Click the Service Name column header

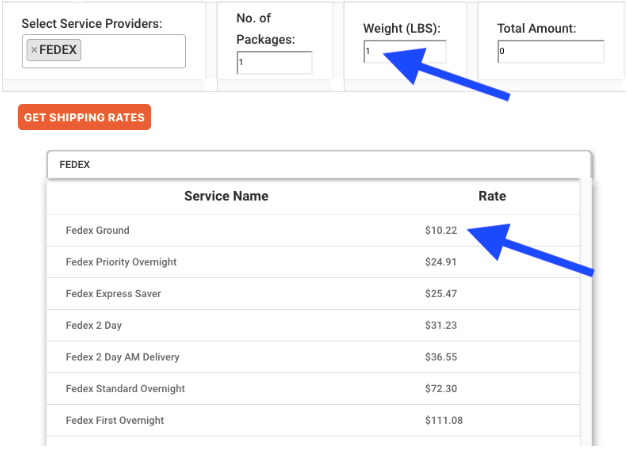coord(226,196)
